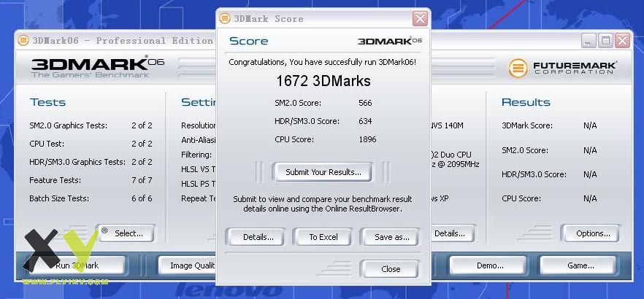
Task: Click Submit Your Results button
Action: coord(322,172)
